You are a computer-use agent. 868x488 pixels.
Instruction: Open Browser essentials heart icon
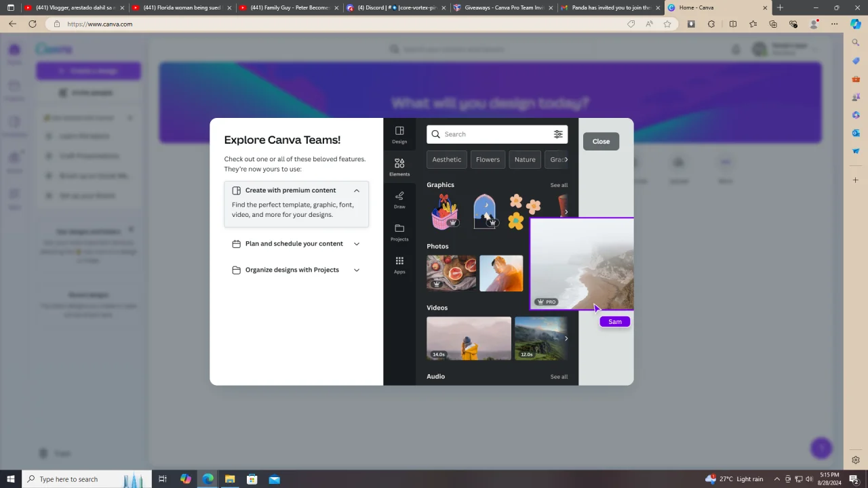point(793,24)
